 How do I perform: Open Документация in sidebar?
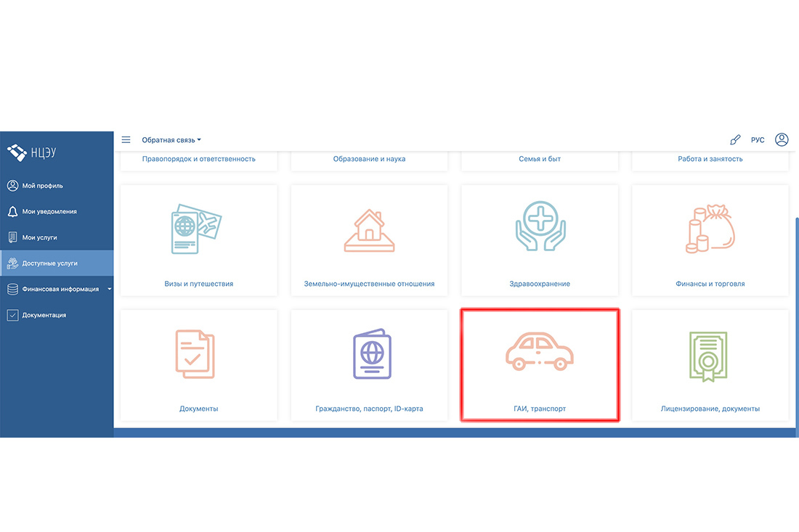coord(57,315)
